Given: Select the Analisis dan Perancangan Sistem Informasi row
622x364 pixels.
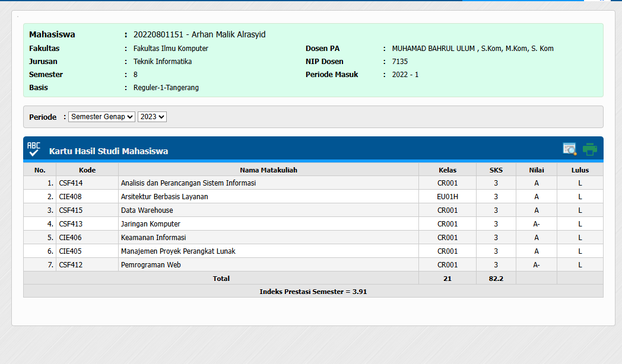Looking at the screenshot, I should pyautogui.click(x=188, y=183).
